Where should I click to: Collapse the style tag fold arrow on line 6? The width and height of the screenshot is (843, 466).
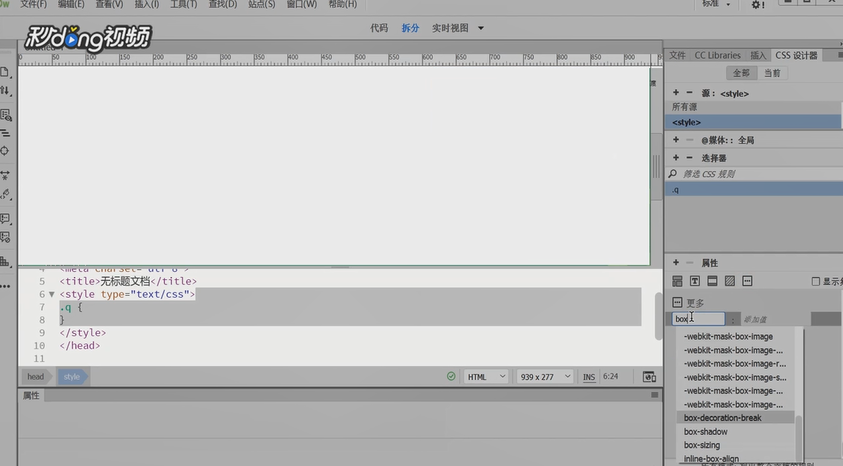pos(52,294)
